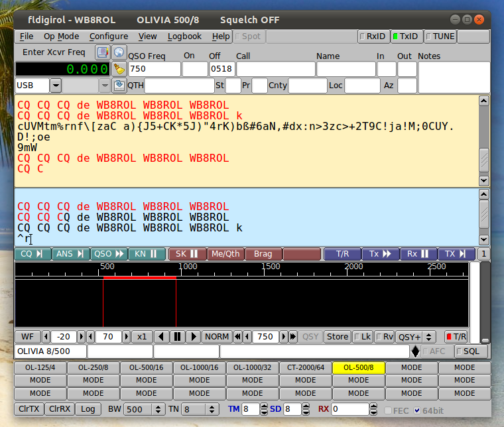Image resolution: width=504 pixels, height=427 pixels.
Task: Open the Configure menu
Action: [109, 36]
